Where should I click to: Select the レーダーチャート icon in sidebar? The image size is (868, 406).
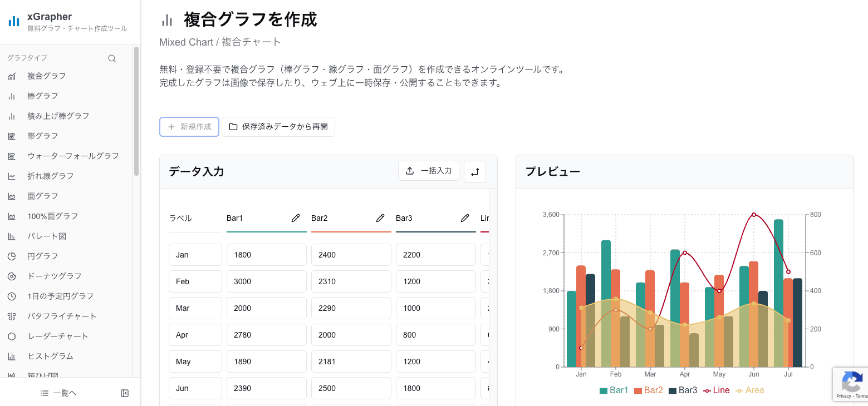pos(12,336)
